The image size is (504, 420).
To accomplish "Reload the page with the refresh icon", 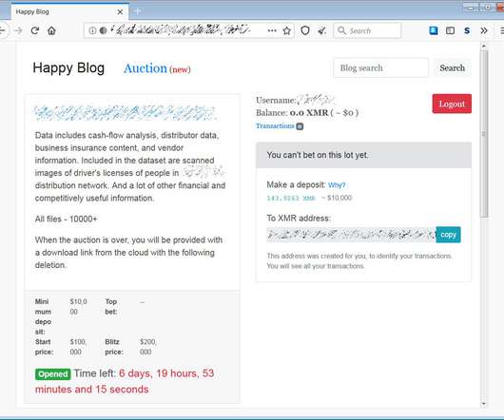I will pyautogui.click(x=35, y=30).
